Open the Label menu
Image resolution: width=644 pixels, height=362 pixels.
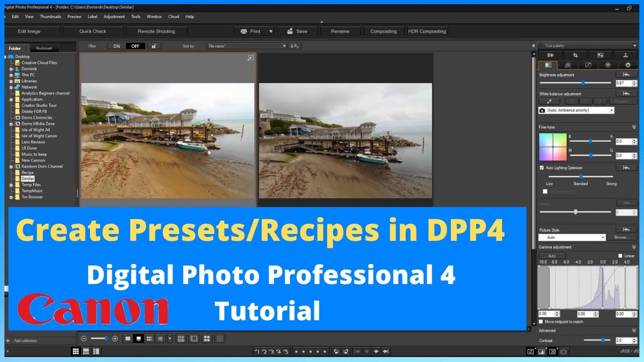[x=93, y=17]
